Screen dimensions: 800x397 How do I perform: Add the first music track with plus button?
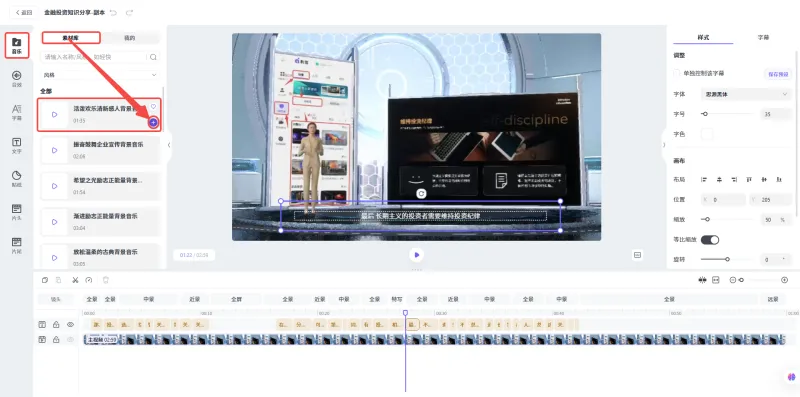153,122
